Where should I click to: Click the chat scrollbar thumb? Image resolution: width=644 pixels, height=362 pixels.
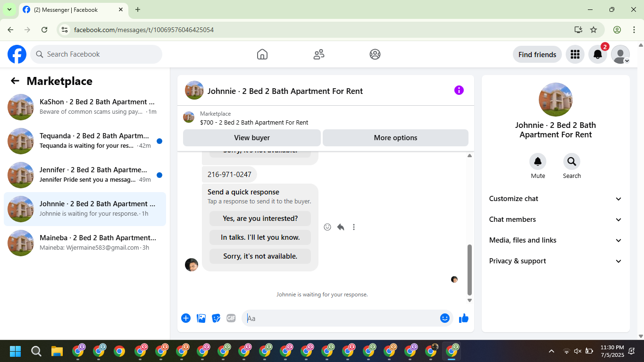(x=469, y=269)
